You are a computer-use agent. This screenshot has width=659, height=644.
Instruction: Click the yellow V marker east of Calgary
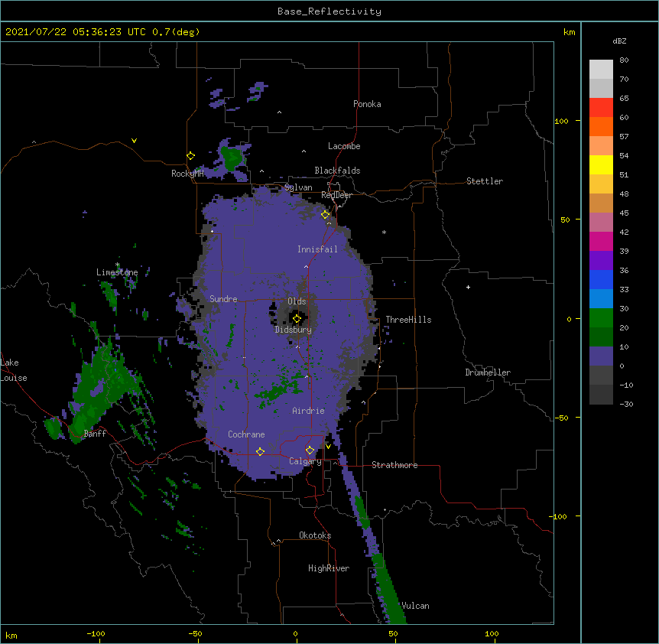point(328,447)
